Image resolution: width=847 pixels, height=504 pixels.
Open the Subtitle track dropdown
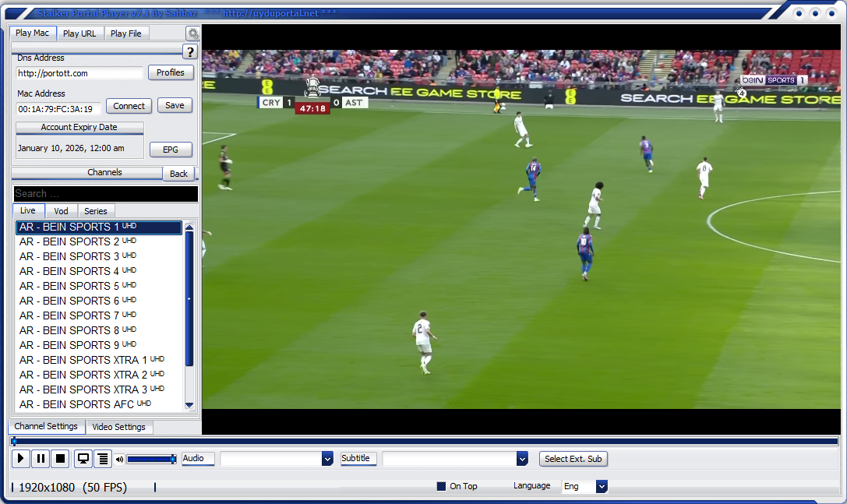pos(522,459)
